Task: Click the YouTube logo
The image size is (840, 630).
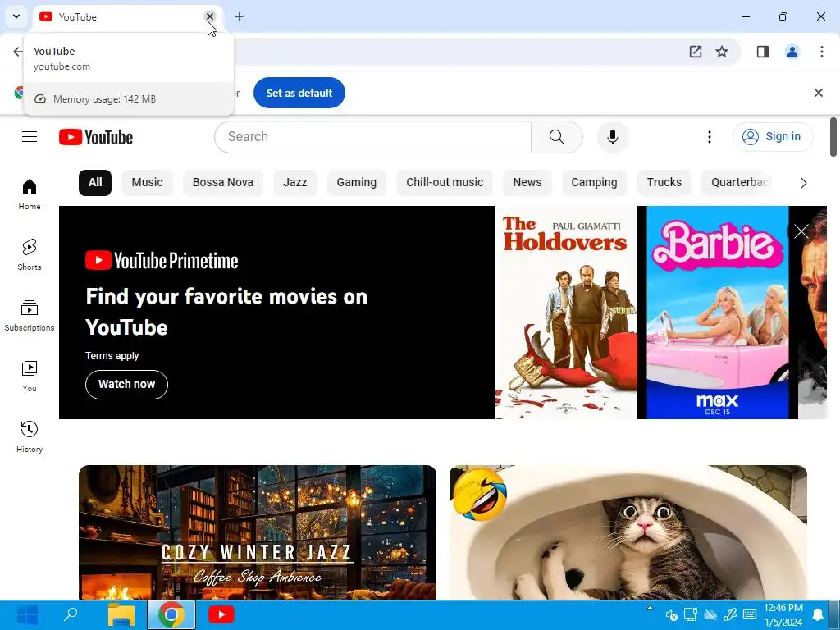Action: [x=96, y=137]
